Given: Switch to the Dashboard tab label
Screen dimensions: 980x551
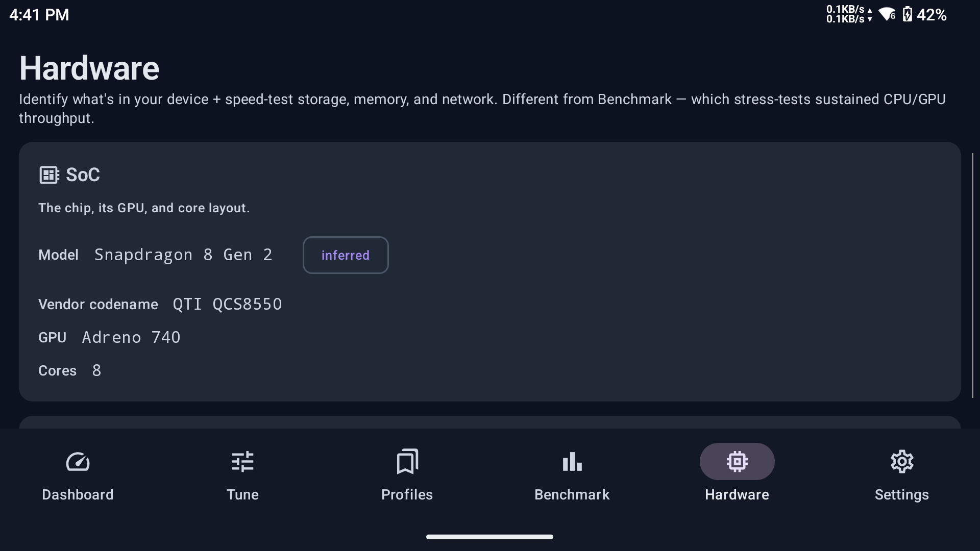Looking at the screenshot, I should point(78,494).
